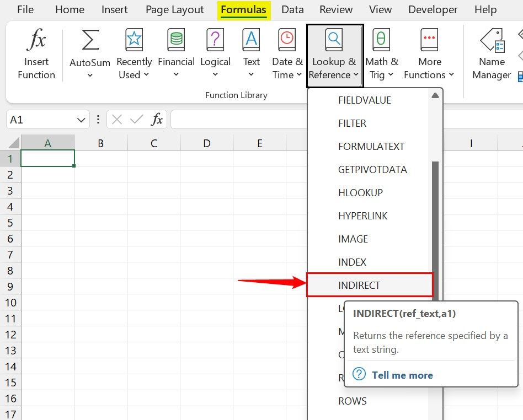Open the More Functions icon

[x=429, y=39]
